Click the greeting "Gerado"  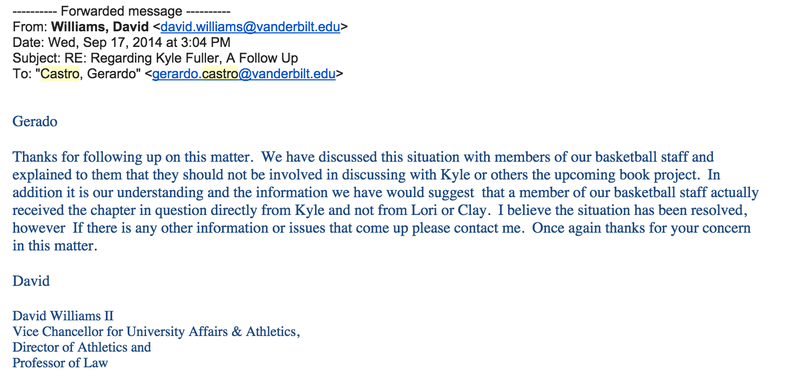coord(35,122)
